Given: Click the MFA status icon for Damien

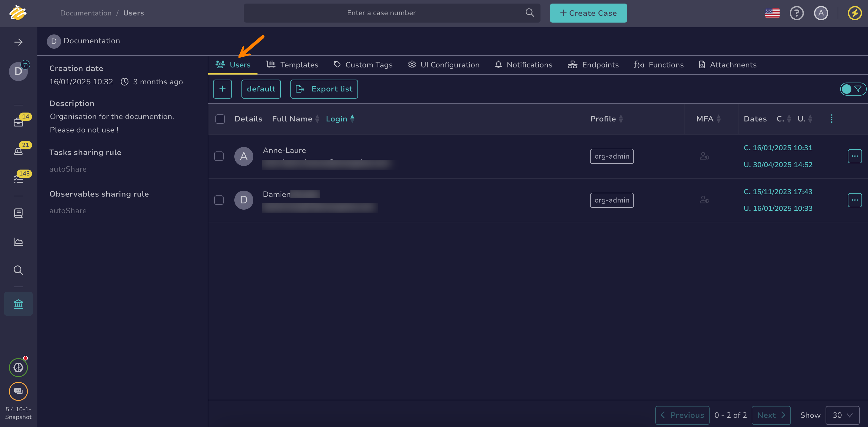Looking at the screenshot, I should [704, 200].
